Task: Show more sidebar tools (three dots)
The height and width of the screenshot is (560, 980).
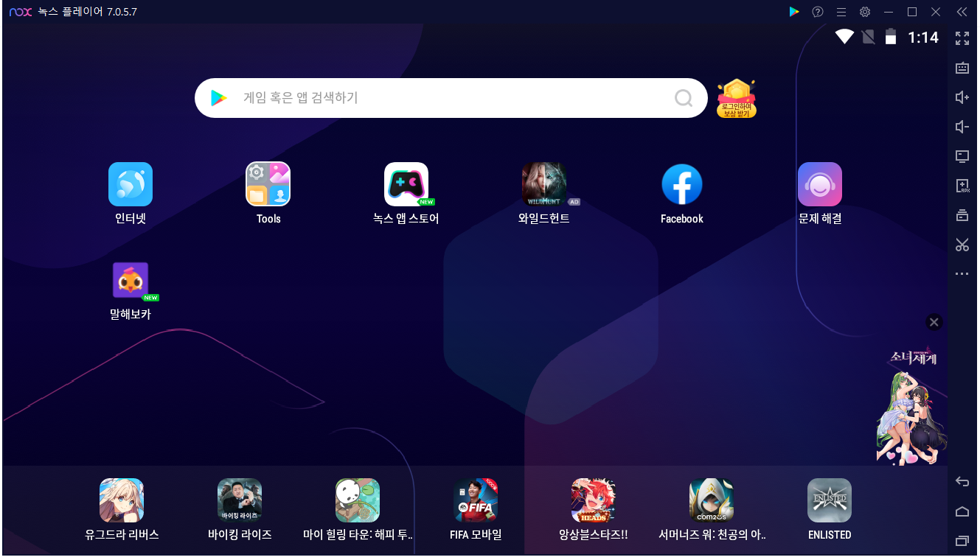Action: click(x=962, y=274)
